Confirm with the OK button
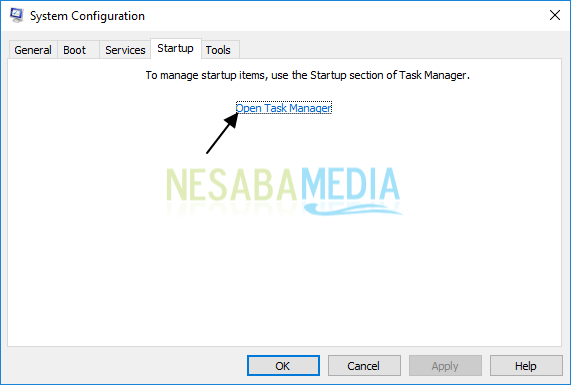Screen dimensions: 571x385 click(283, 365)
